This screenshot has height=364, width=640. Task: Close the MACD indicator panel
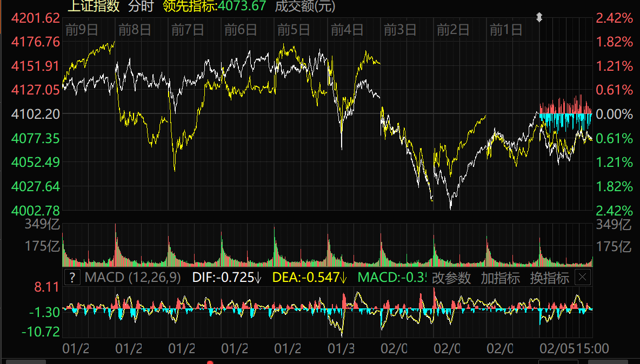pos(582,278)
